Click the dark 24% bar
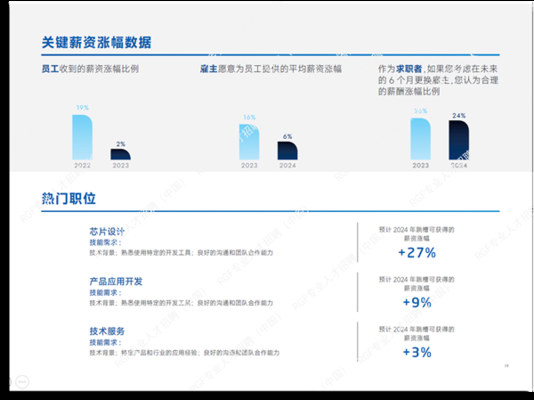Viewport: 534px width, 400px height. 459,140
